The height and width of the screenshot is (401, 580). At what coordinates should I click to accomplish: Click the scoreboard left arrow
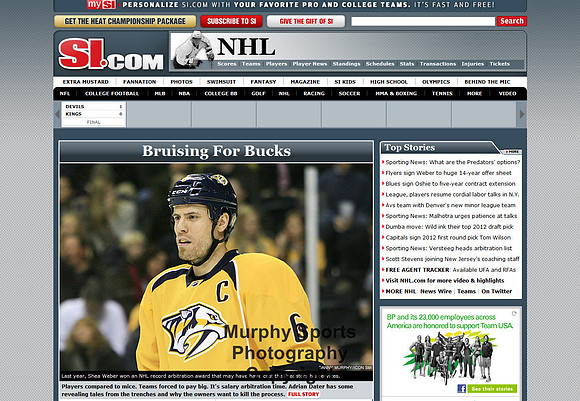tap(57, 114)
